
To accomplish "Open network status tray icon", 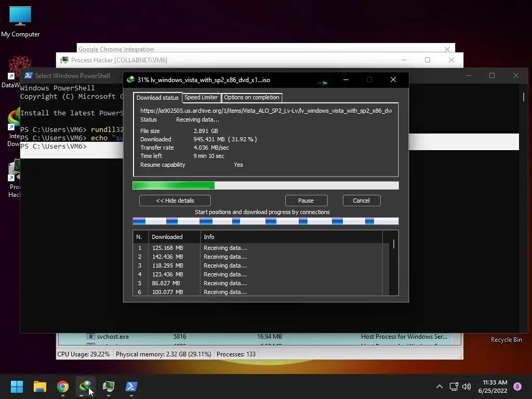I will click(x=454, y=387).
